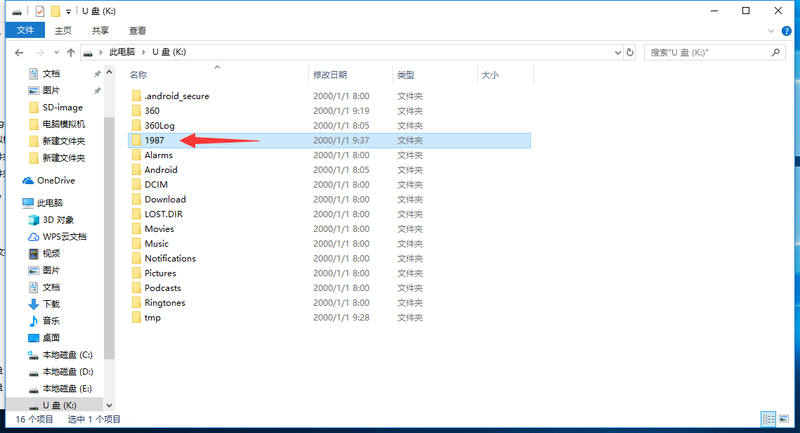Open quick access toolbar customize dropdown

point(68,11)
